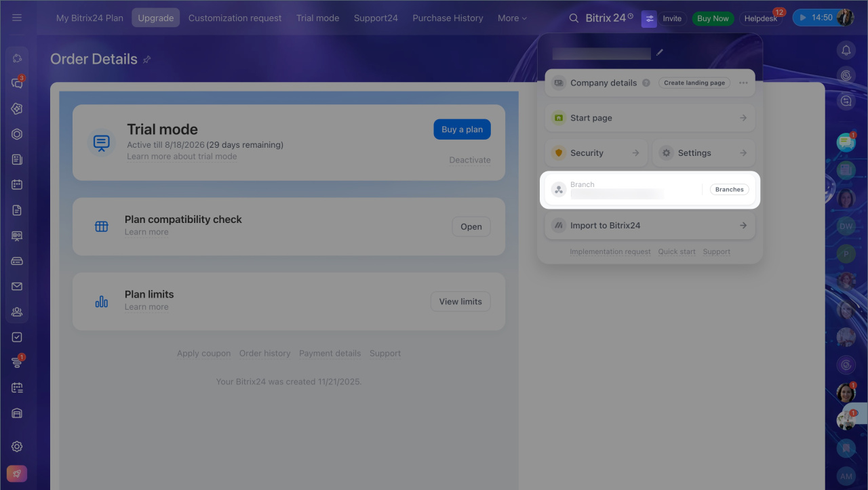Click the Deactivate link in Trial mode

[x=470, y=160]
